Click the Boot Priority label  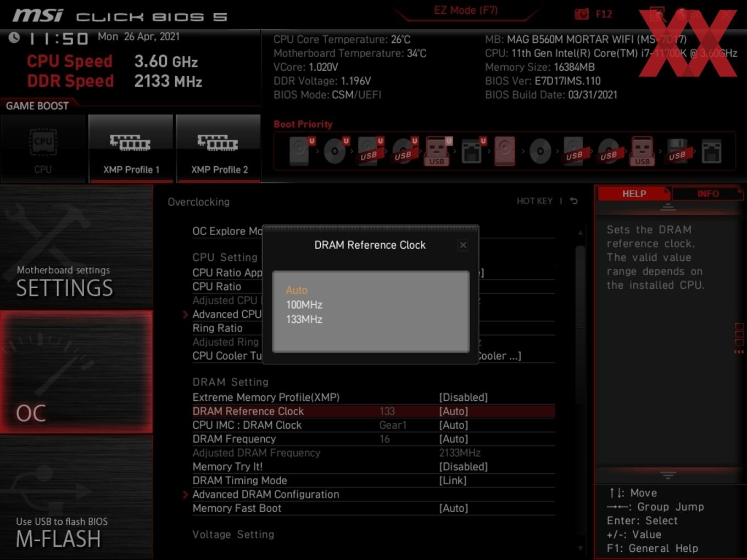tap(303, 124)
